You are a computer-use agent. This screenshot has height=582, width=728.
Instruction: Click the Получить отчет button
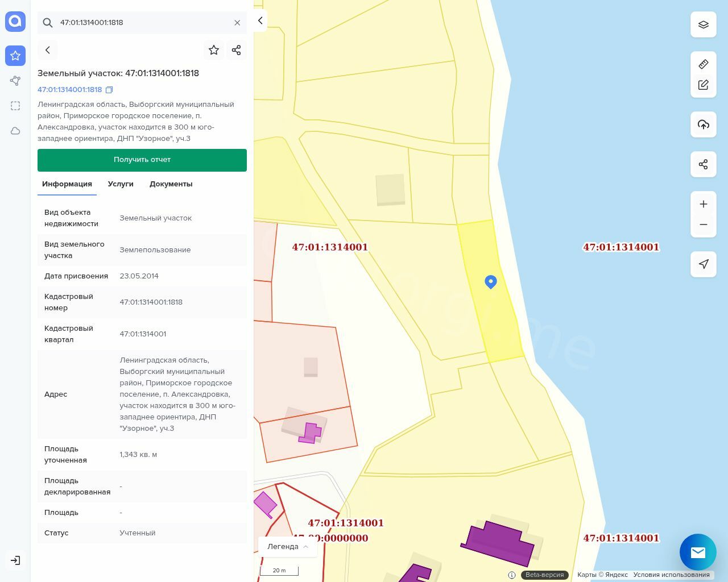pyautogui.click(x=142, y=160)
